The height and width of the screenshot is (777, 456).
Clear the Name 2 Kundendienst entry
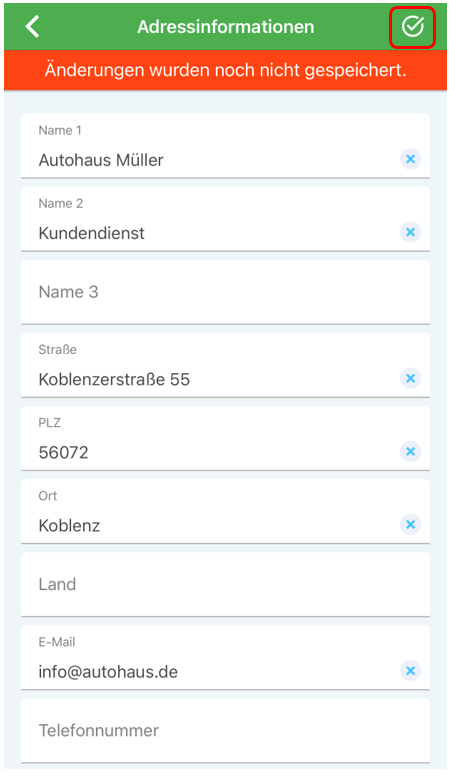(x=410, y=232)
